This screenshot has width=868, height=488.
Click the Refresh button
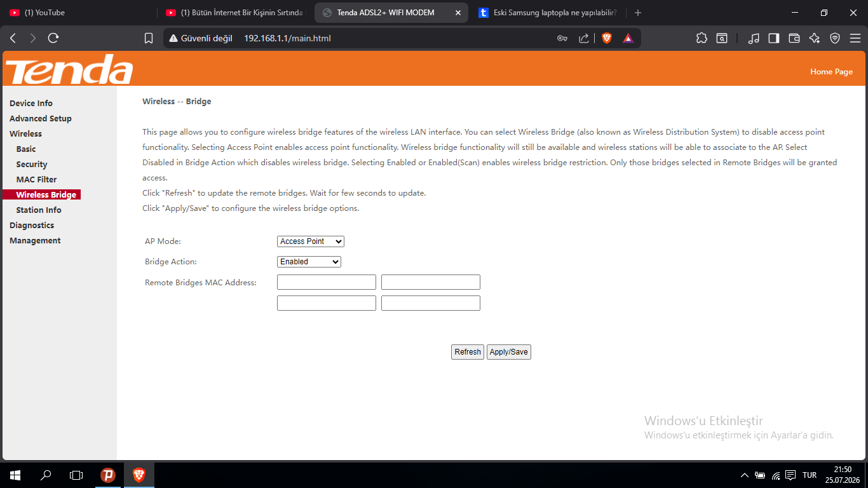[x=468, y=352]
